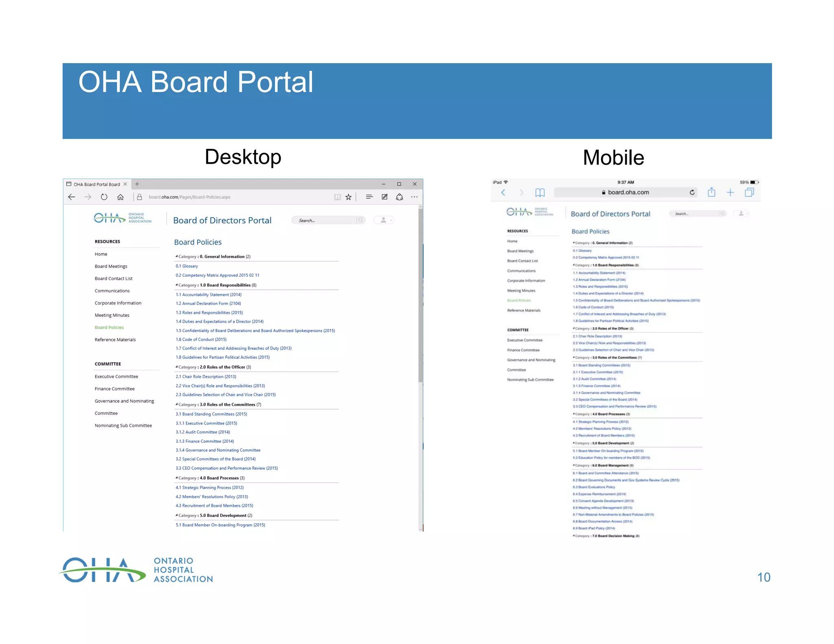Tap the Safari share icon on iPad
The width and height of the screenshot is (834, 644).
pyautogui.click(x=711, y=192)
